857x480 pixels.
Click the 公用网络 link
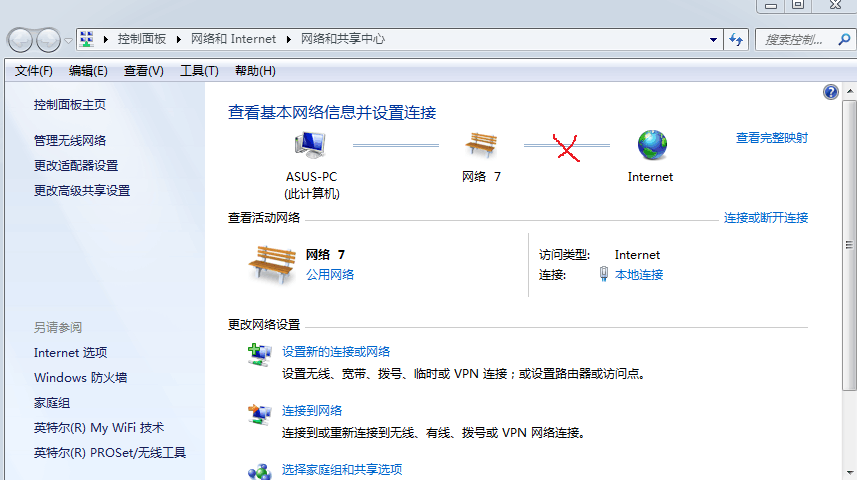tap(330, 274)
